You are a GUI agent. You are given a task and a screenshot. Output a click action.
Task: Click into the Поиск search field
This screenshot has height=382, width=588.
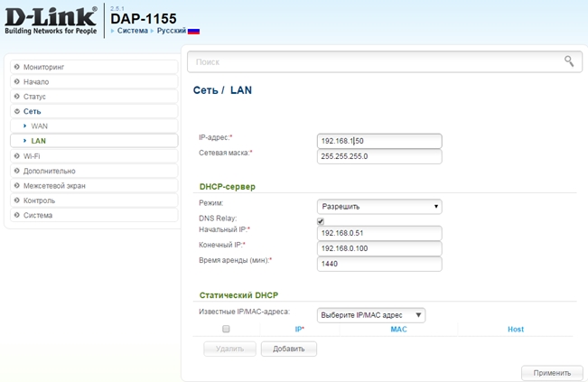click(x=375, y=61)
